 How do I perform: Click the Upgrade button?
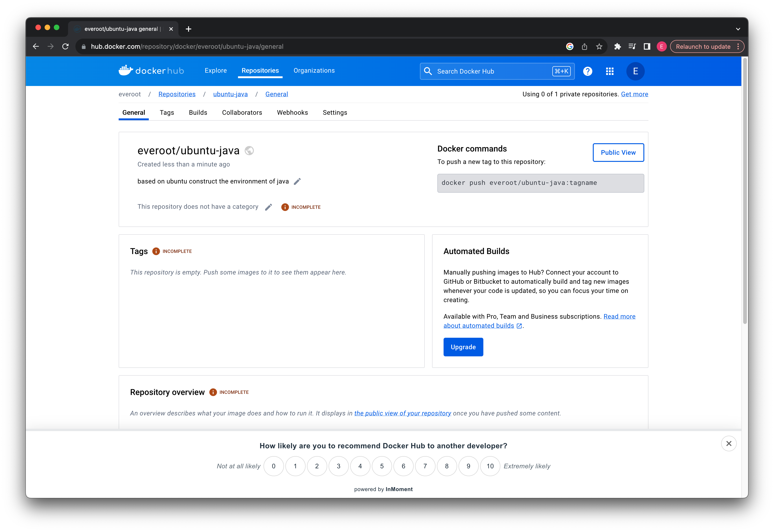pos(463,347)
